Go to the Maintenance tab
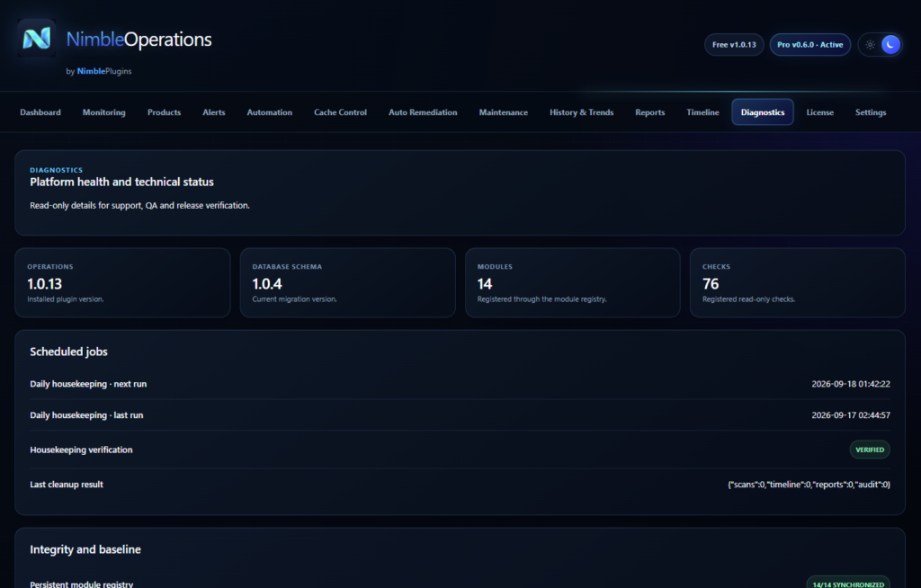The width and height of the screenshot is (921, 588). tap(503, 112)
